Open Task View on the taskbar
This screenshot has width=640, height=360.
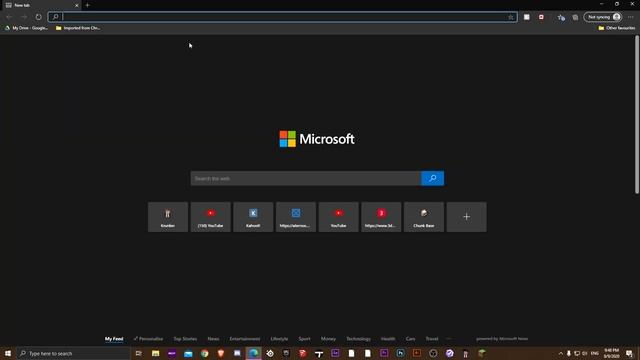coord(139,353)
